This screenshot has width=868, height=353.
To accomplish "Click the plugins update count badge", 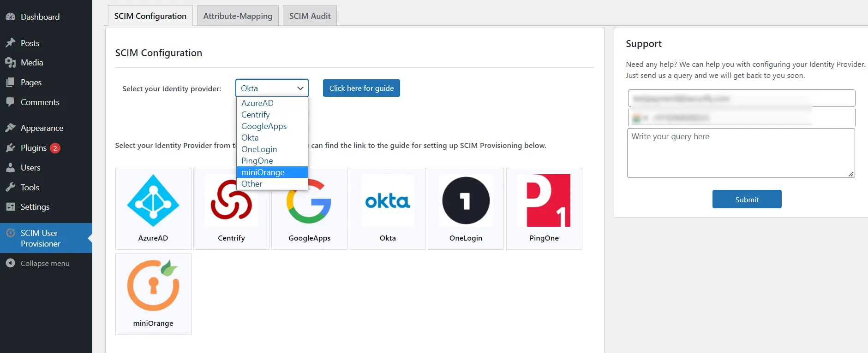I will pos(55,148).
